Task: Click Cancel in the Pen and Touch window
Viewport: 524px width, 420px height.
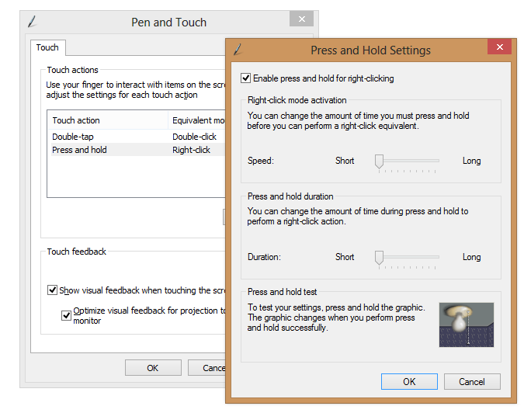Action: [210, 368]
